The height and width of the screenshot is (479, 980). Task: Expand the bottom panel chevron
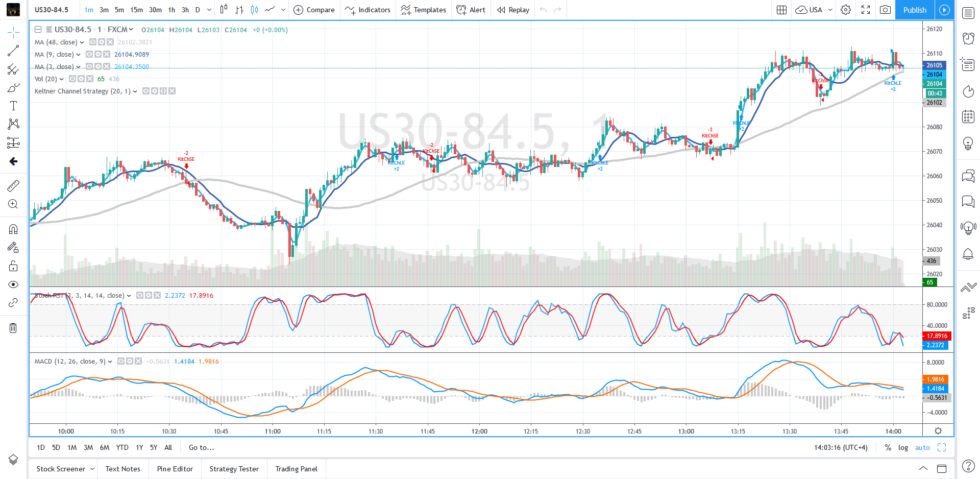click(x=923, y=468)
